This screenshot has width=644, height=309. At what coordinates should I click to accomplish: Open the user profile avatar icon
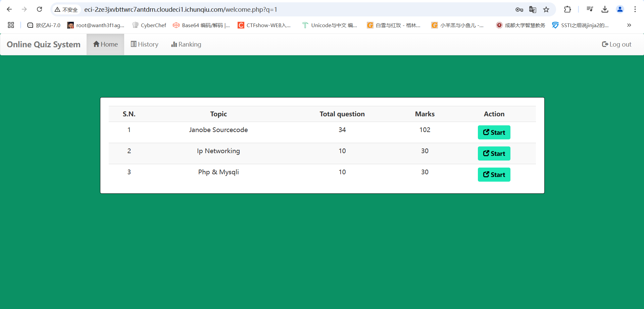pos(620,9)
